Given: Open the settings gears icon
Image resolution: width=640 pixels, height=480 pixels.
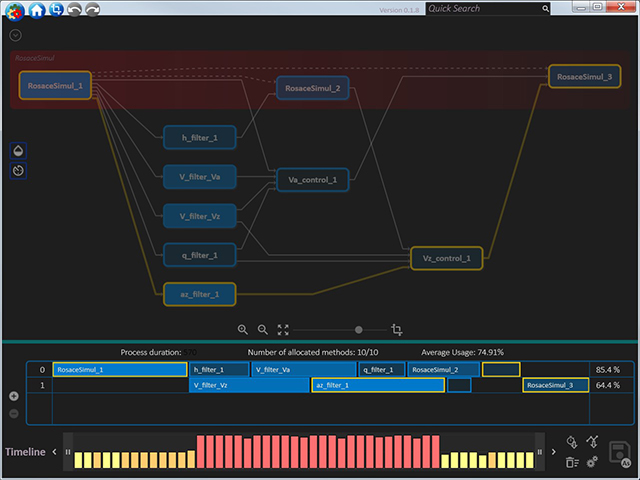Looking at the screenshot, I should [592, 462].
